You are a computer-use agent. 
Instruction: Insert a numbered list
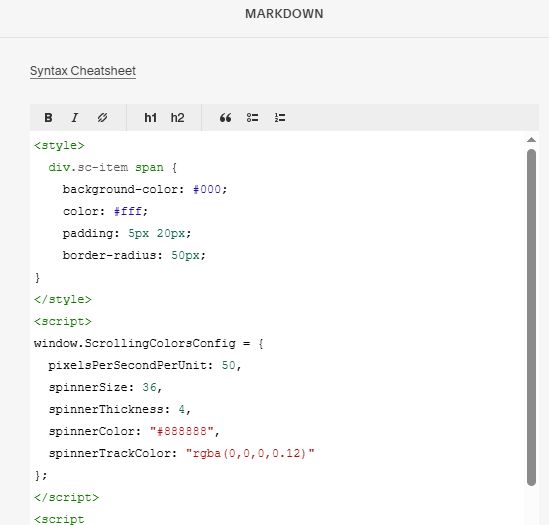(280, 118)
